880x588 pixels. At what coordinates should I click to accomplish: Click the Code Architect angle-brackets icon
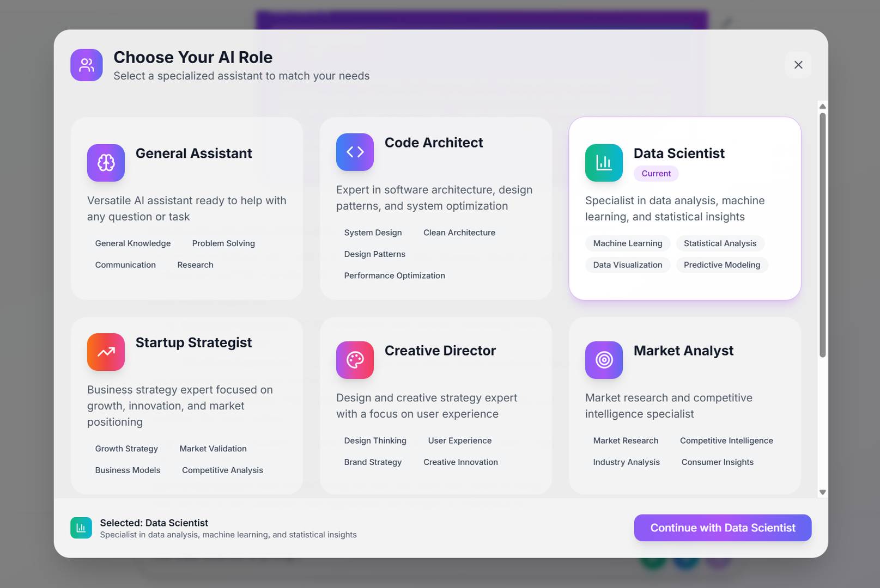(x=355, y=152)
